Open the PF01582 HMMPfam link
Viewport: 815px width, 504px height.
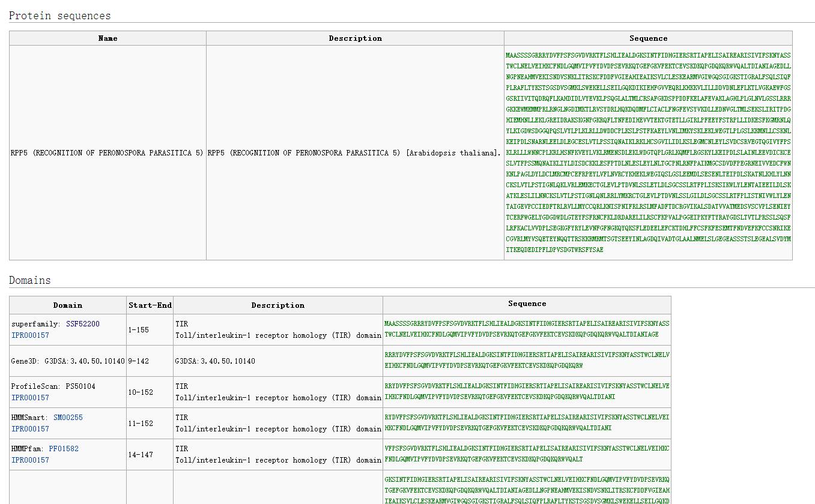(64, 448)
